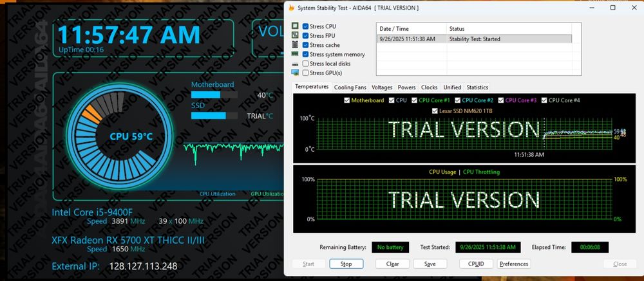
Task: Enable the Stress local disks checkbox
Action: point(305,64)
